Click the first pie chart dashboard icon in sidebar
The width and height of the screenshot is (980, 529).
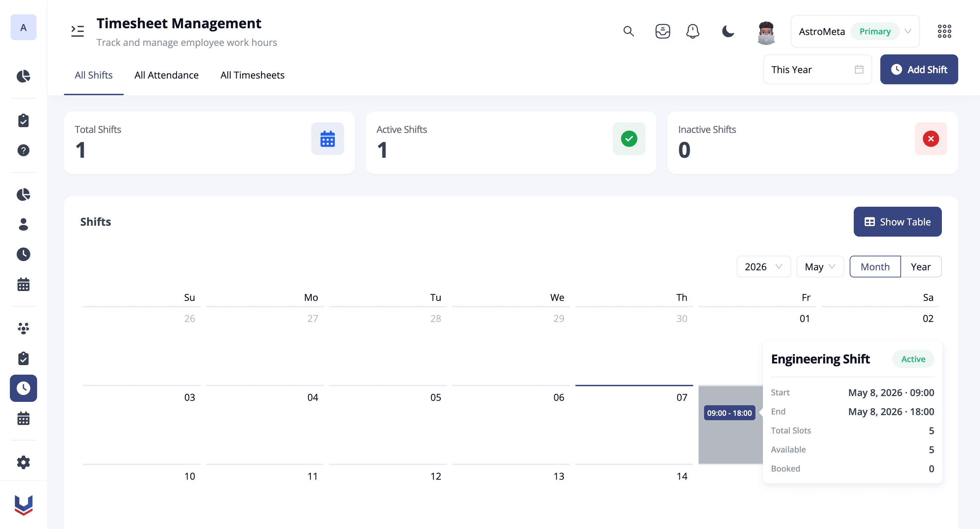23,76
